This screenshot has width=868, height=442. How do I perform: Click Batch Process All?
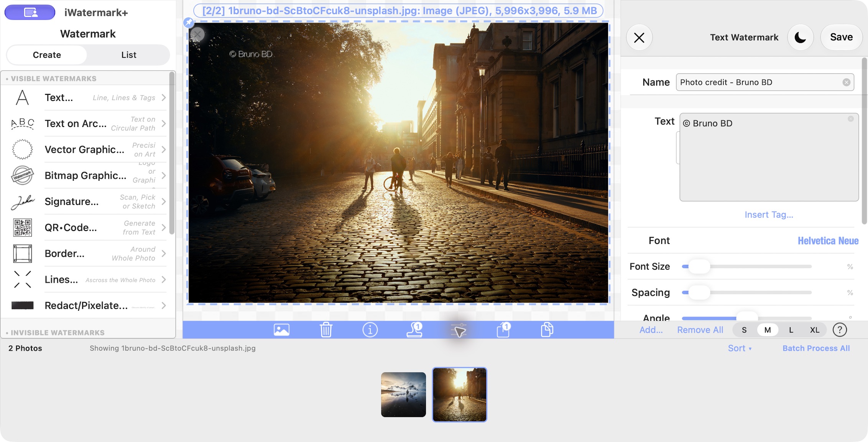pyautogui.click(x=816, y=348)
